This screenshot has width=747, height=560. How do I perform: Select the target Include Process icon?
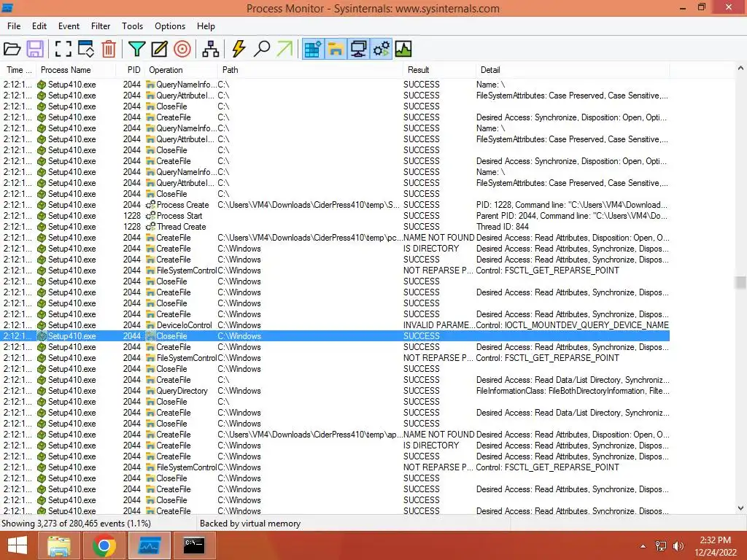(182, 49)
